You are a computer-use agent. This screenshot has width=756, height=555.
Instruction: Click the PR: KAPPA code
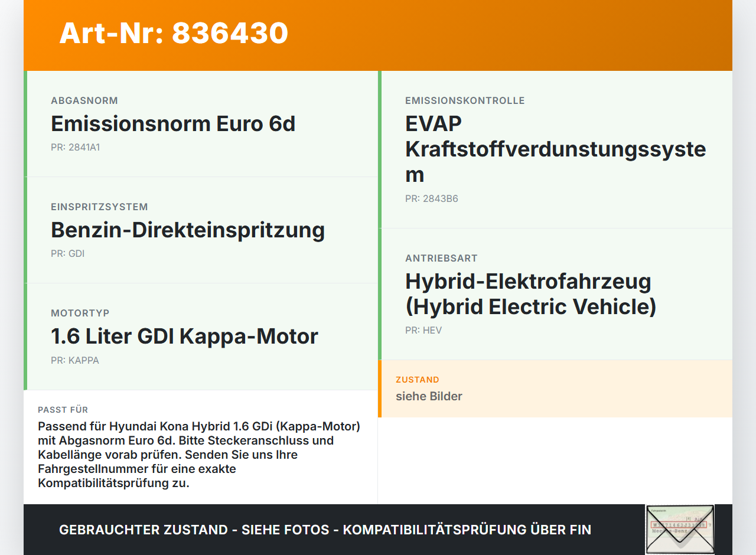75,361
